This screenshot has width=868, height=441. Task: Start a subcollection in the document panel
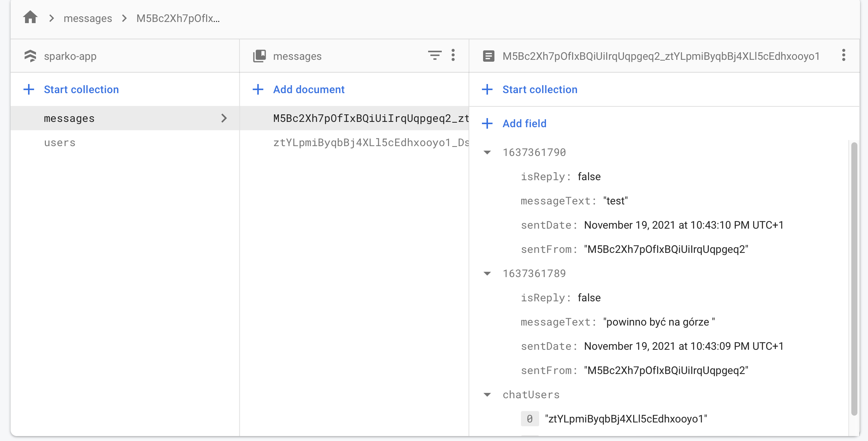[x=540, y=89]
